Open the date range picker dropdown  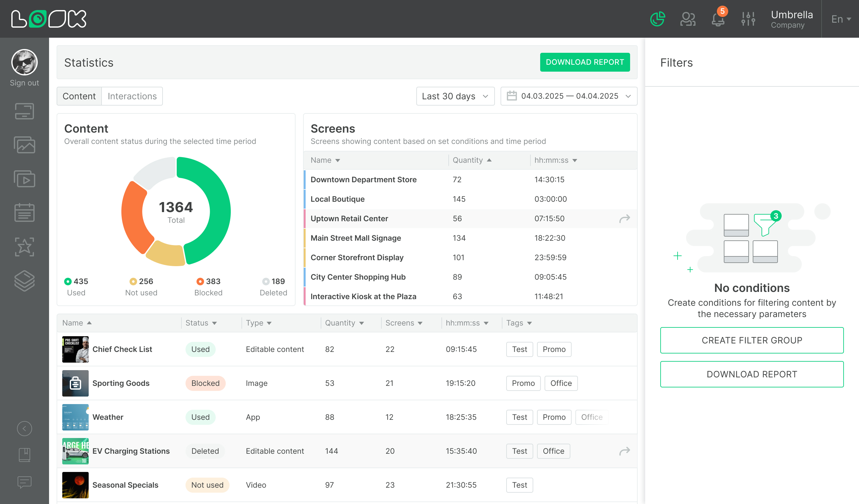[568, 96]
